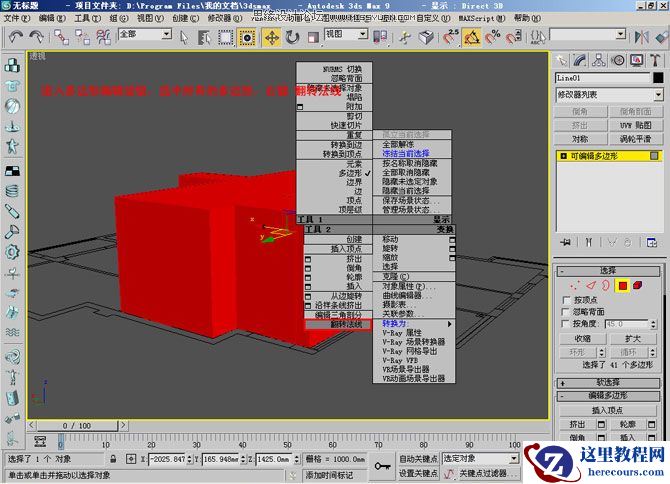Select the Select and Link tool
The height and width of the screenshot is (484, 670).
tap(61, 37)
